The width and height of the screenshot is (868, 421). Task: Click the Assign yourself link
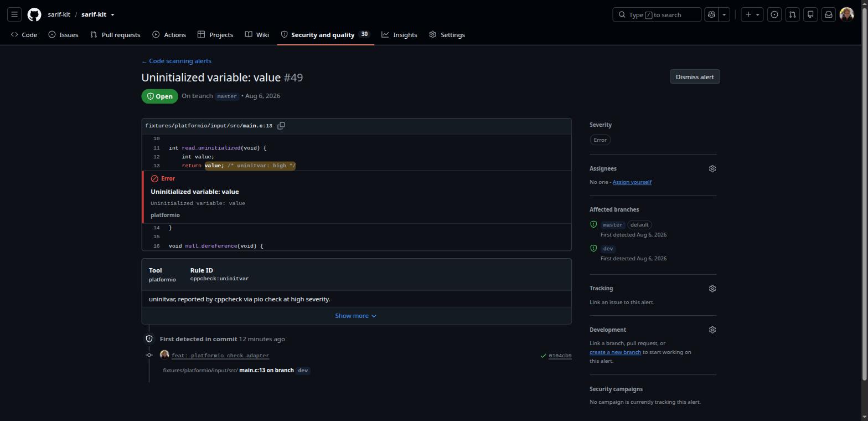click(x=632, y=182)
